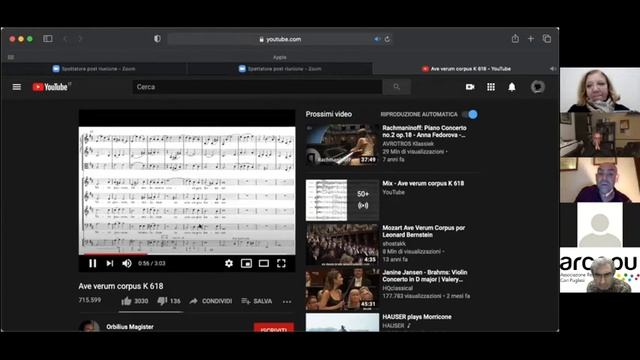Image resolution: width=640 pixels, height=360 pixels.
Task: Reload the page in Safari
Action: click(x=387, y=39)
